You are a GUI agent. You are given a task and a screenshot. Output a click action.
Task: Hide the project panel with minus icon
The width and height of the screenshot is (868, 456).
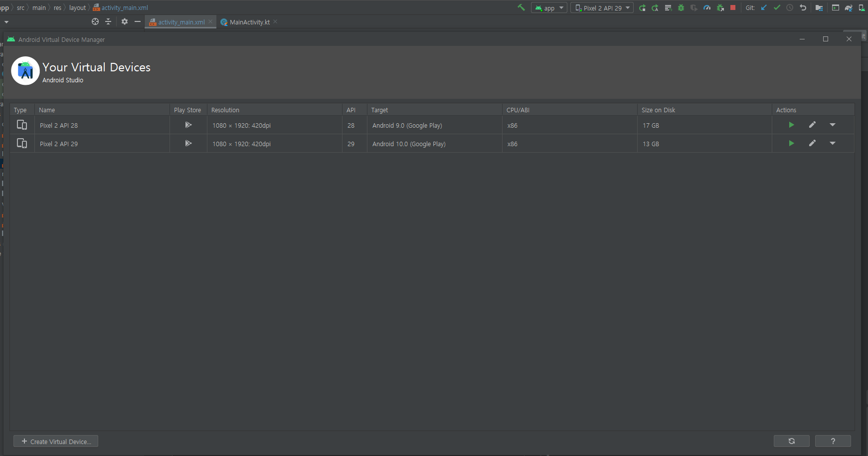tap(138, 21)
